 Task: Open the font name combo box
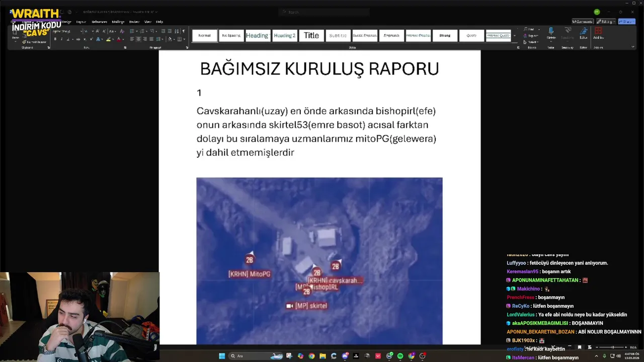(x=67, y=31)
